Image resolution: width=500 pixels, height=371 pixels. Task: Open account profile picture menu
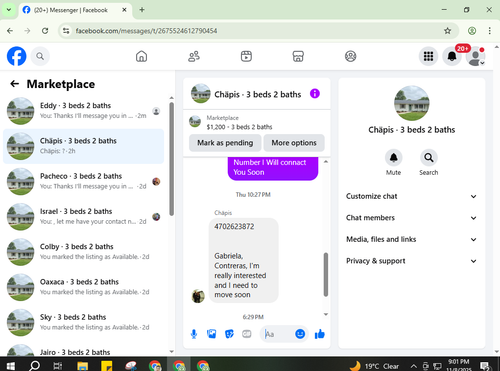(475, 56)
